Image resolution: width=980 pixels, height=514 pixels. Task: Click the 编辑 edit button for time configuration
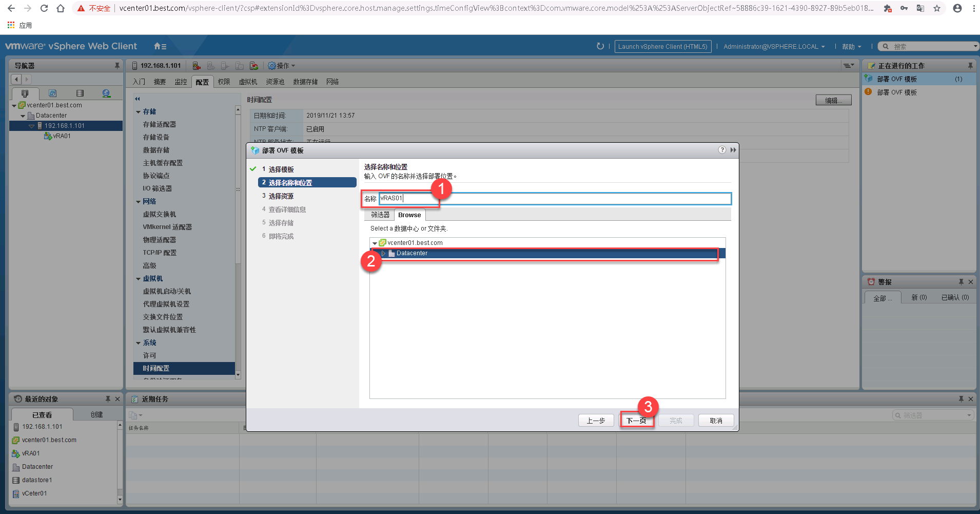pos(833,100)
